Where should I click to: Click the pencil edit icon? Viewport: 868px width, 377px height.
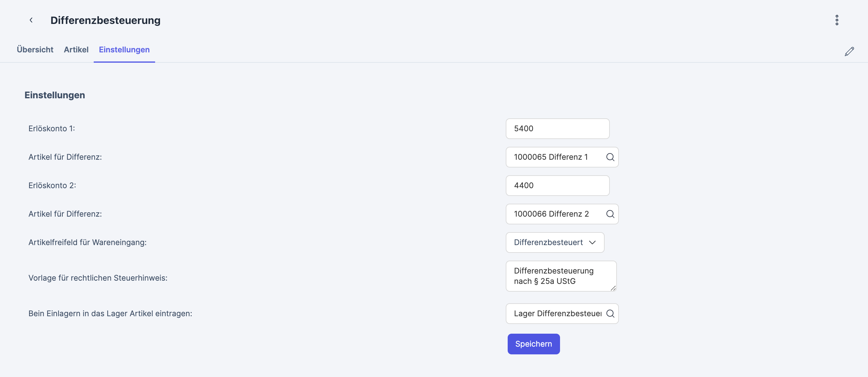(x=849, y=52)
